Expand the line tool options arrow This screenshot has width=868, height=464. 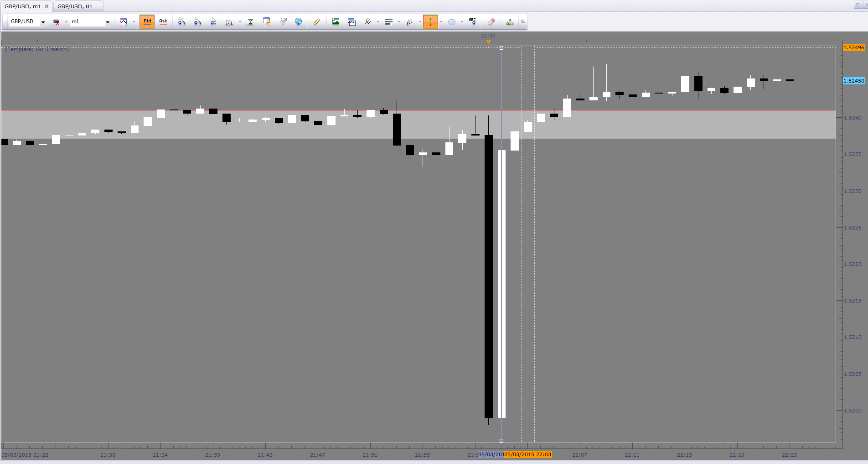point(441,22)
